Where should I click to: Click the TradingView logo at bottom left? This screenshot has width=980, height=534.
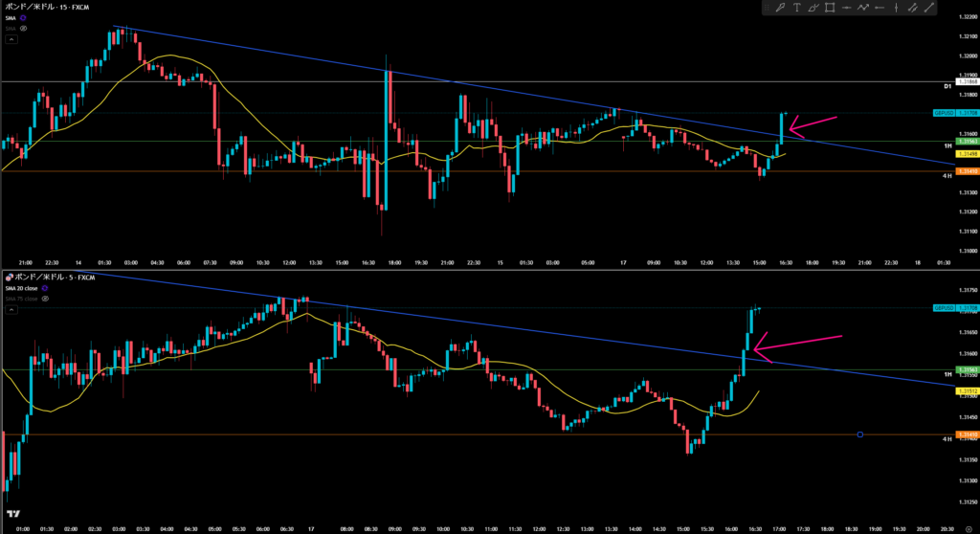point(12,515)
